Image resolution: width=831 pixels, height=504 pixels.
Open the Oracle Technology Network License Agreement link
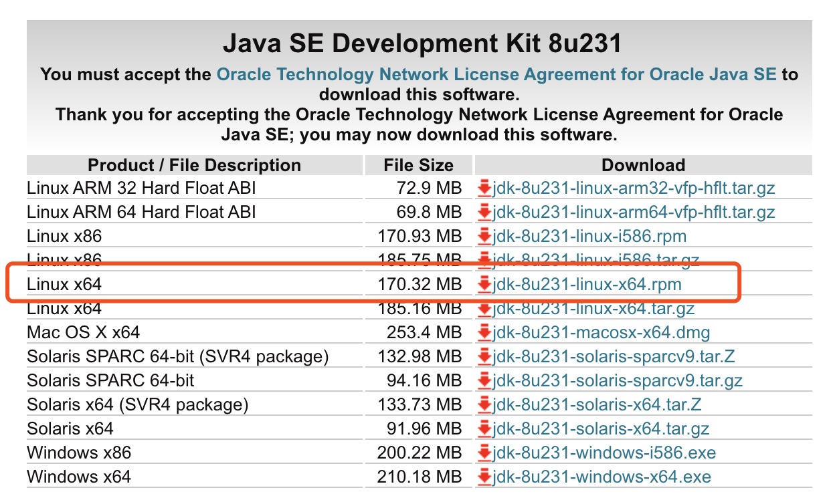[x=496, y=74]
